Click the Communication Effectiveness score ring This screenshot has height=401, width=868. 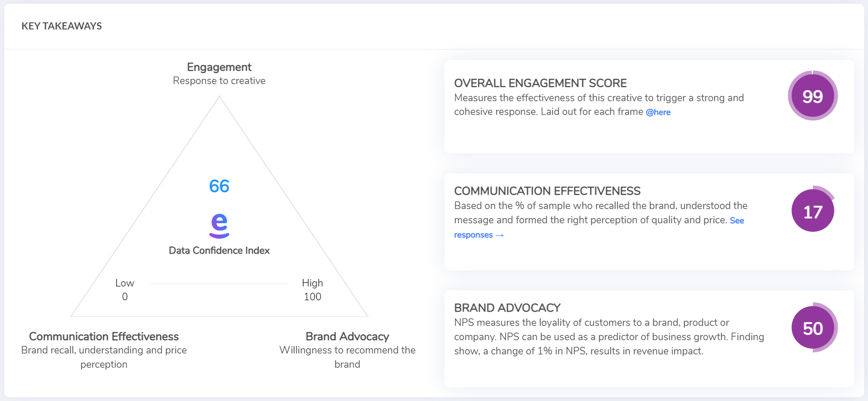[812, 210]
